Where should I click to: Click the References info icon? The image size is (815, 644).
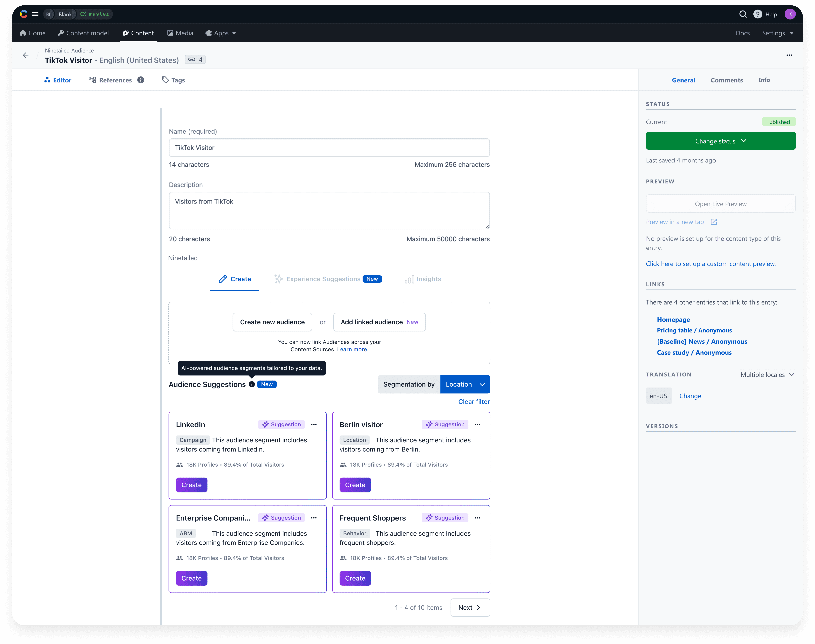[x=141, y=80]
